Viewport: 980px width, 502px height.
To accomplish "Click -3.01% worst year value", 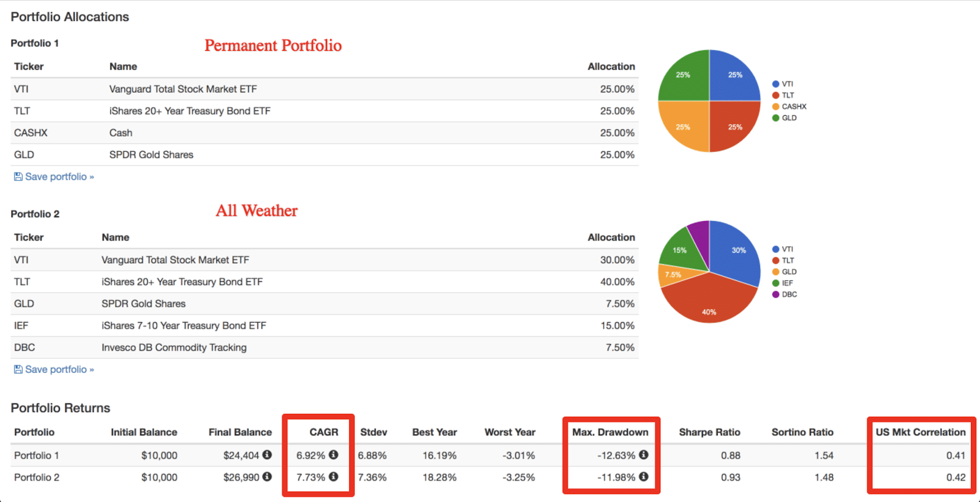I will (x=519, y=455).
